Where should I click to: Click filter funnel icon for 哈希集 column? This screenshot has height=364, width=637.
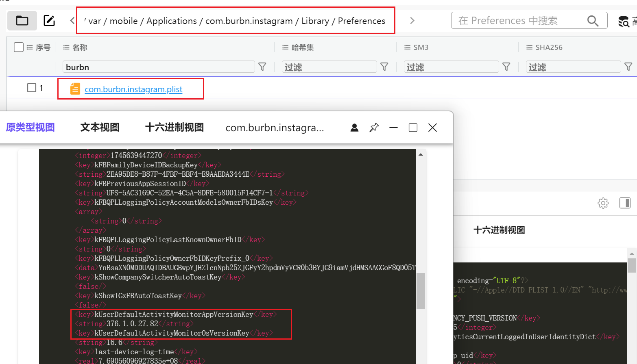coord(384,67)
